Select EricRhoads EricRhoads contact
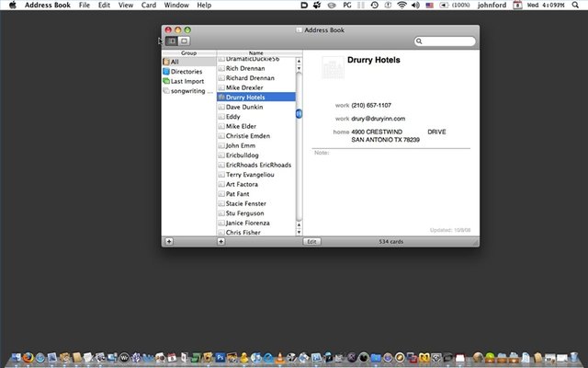 [256, 165]
